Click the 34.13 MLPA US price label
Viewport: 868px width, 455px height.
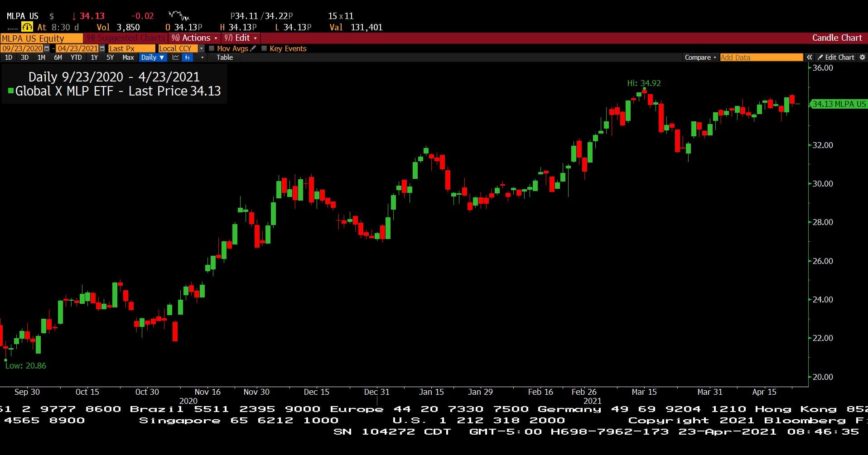838,104
